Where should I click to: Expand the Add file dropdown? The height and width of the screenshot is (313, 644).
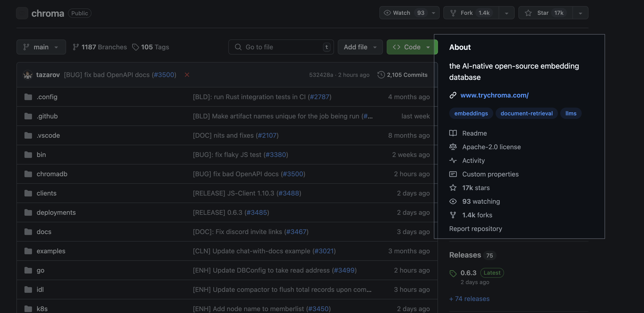[360, 47]
